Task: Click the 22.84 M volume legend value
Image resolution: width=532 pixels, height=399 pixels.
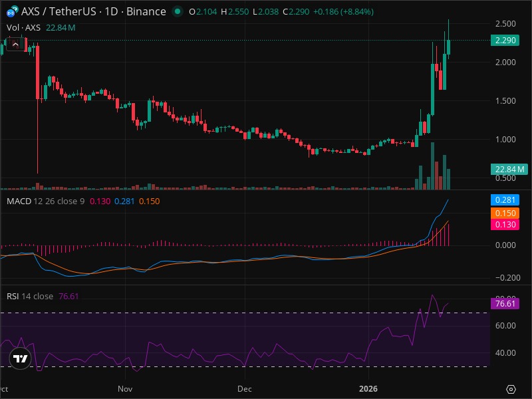Action: [61, 27]
